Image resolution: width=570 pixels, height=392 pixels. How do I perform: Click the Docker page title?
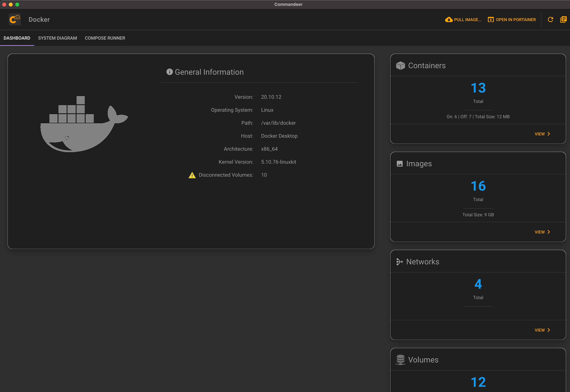point(39,20)
